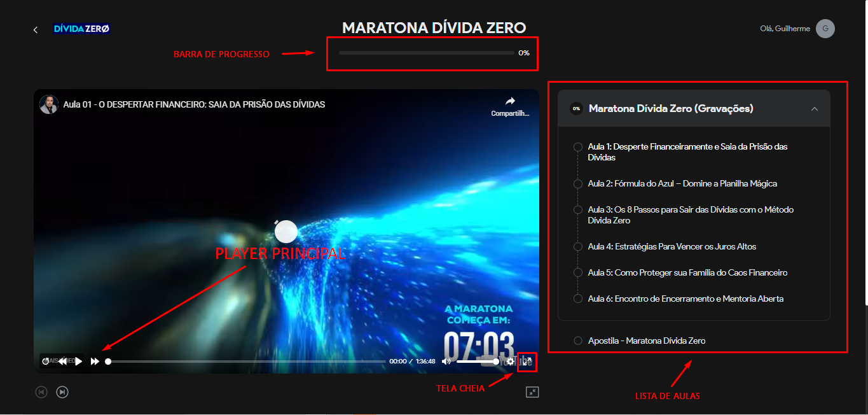Collapse the Maratona Dívida Zero (Gravações) section
The width and height of the screenshot is (868, 415).
(x=815, y=109)
